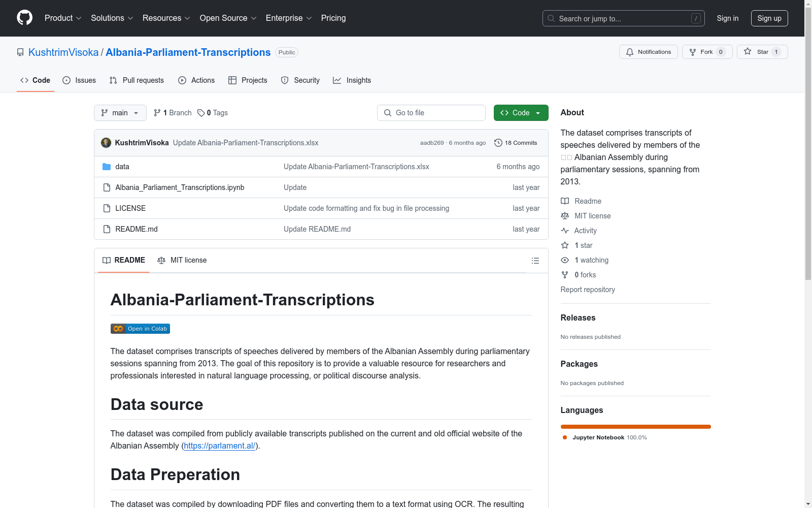Screen dimensions: 812x508
Task: Click the Jupyter Notebook language bar
Action: (x=636, y=427)
